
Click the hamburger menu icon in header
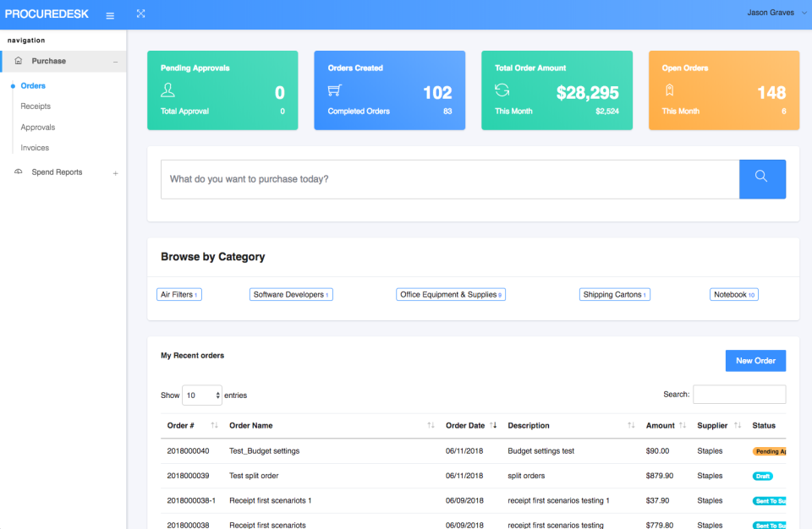pyautogui.click(x=110, y=14)
